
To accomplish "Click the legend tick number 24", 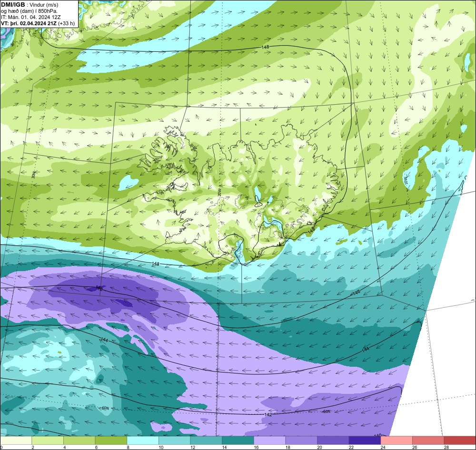I will click(383, 447).
